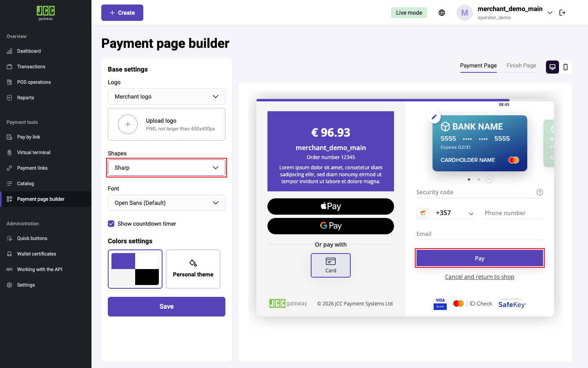Click the pencil edit icon on card
The image size is (588, 368).
[x=434, y=117]
